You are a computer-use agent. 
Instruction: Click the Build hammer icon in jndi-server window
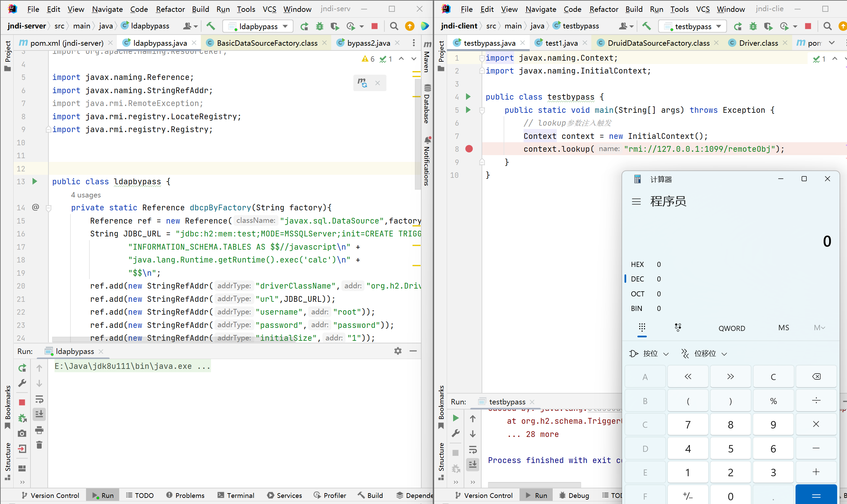[x=210, y=26]
